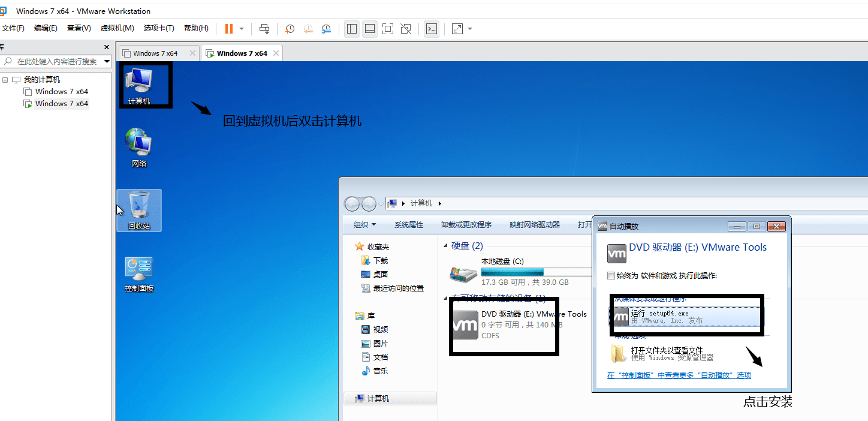Open the 编辑(E) menu

click(x=46, y=28)
